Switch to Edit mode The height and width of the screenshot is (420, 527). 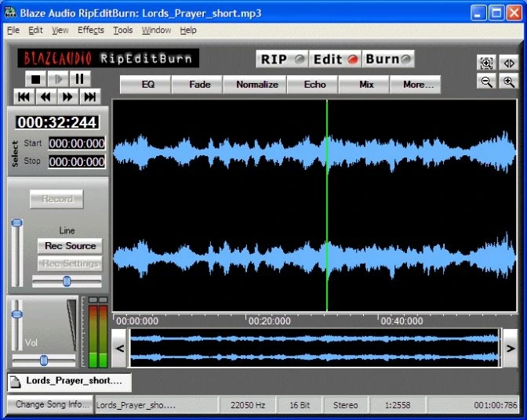click(335, 60)
